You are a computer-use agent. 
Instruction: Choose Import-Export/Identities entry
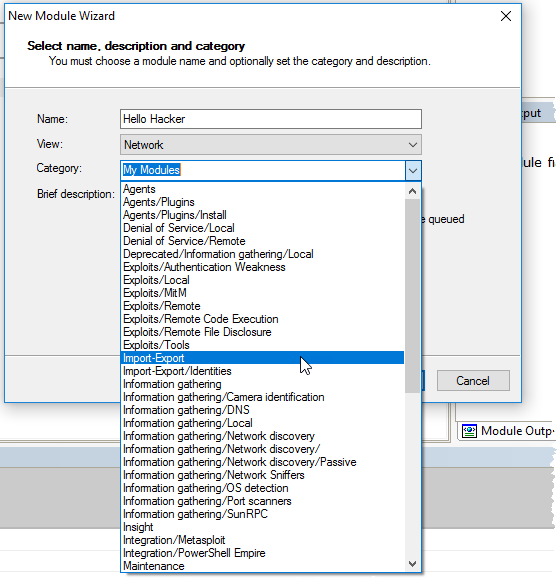click(263, 371)
